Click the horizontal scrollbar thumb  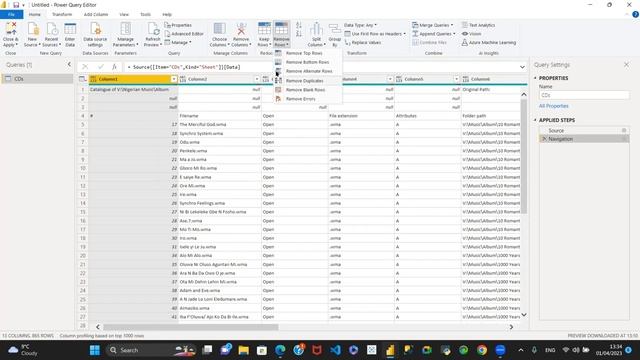click(191, 327)
